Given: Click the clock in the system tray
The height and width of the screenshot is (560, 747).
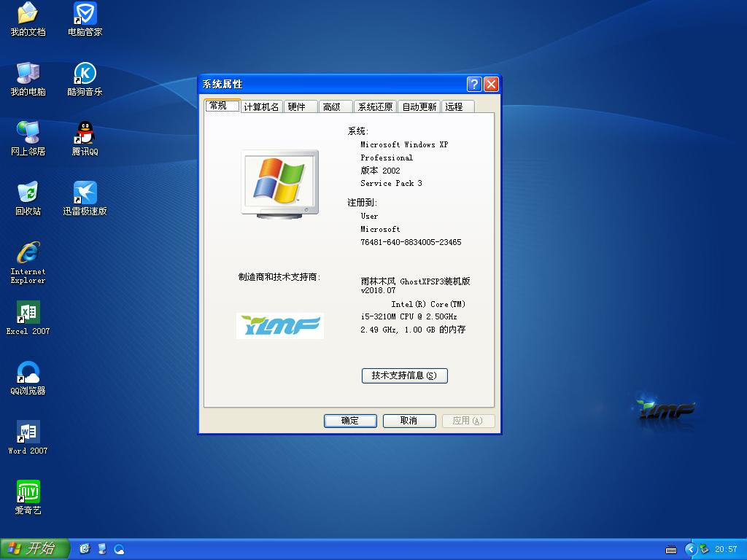Looking at the screenshot, I should [727, 548].
